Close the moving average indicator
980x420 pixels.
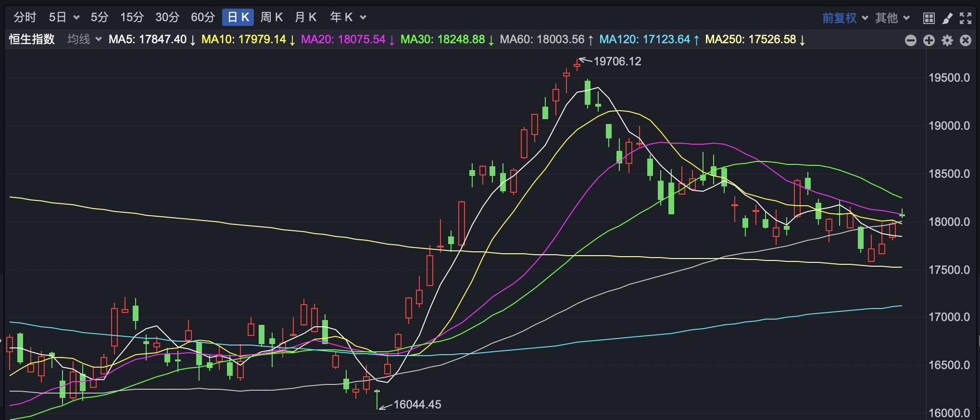pyautogui.click(x=966, y=40)
